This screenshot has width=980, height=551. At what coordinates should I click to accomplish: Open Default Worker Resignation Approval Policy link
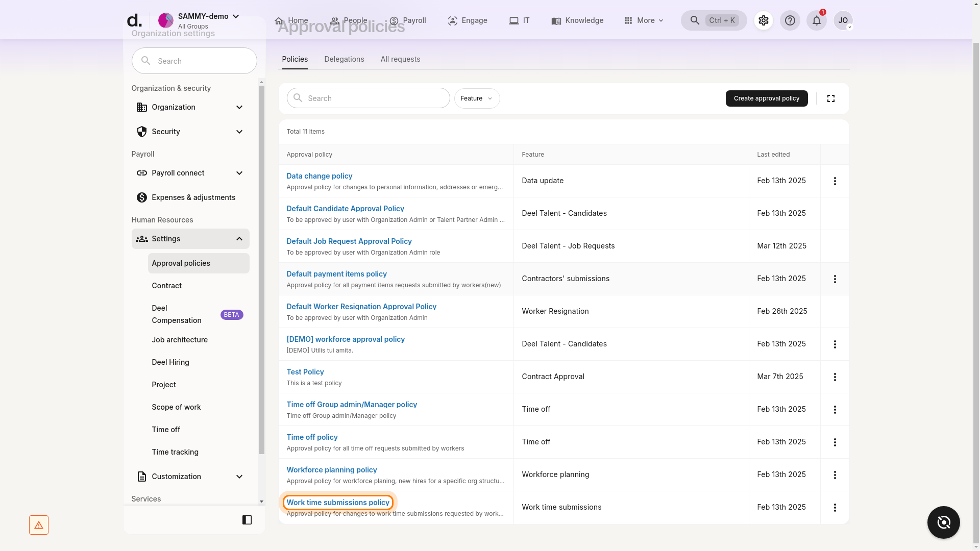click(x=361, y=307)
